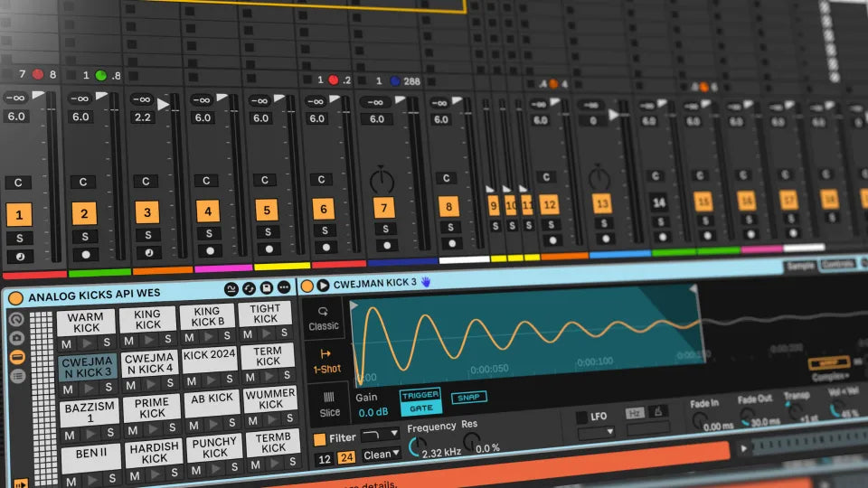The height and width of the screenshot is (488, 868).
Task: Click the Simpler play preview button
Action: [x=324, y=286]
